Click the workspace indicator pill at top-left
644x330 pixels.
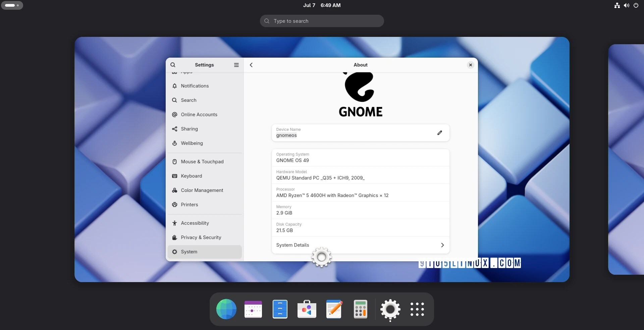[x=12, y=5]
